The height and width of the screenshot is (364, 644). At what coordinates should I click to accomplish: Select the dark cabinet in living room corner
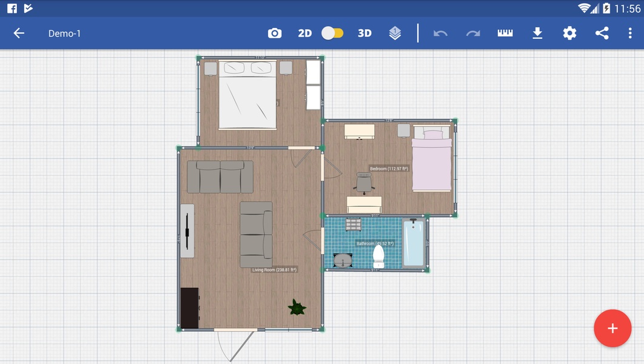click(x=190, y=308)
